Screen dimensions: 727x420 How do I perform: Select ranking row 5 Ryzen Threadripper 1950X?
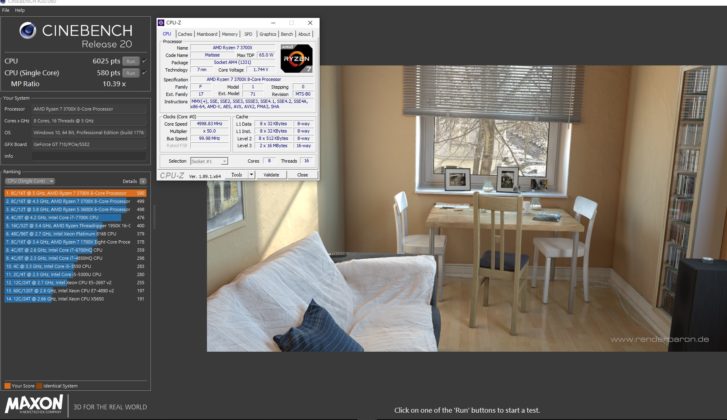75,226
